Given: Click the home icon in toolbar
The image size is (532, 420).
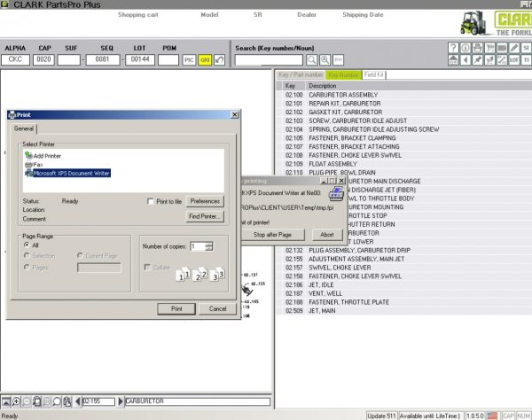Looking at the screenshot, I should [x=453, y=60].
